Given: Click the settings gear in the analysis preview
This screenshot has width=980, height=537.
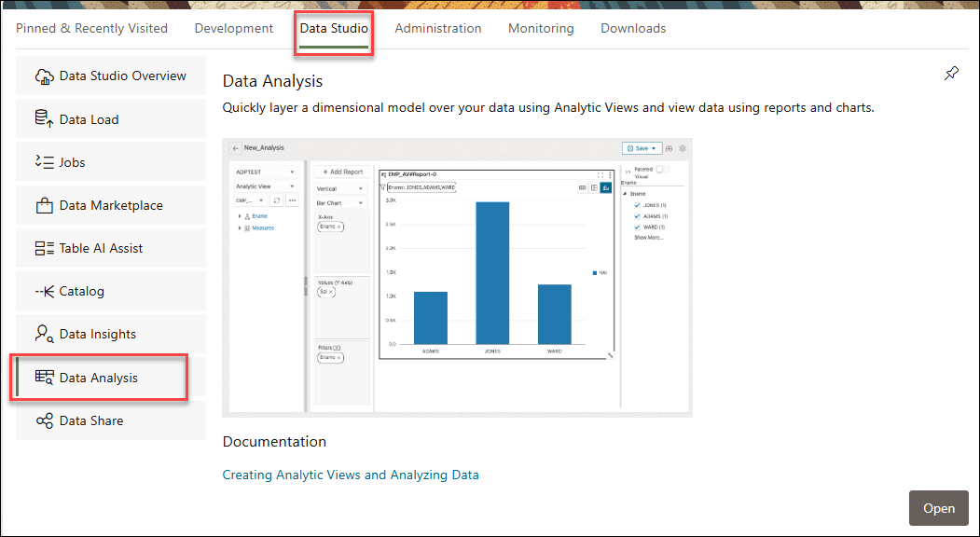Looking at the screenshot, I should (682, 148).
